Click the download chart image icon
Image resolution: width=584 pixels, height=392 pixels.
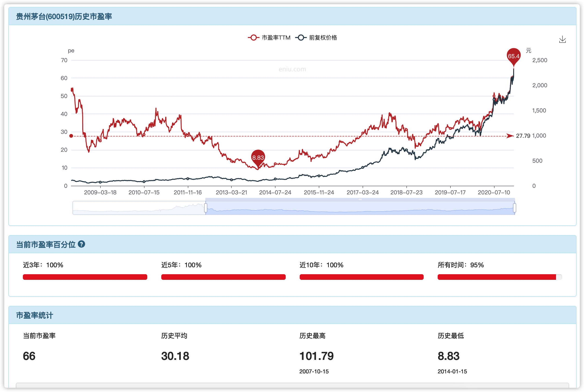[562, 40]
